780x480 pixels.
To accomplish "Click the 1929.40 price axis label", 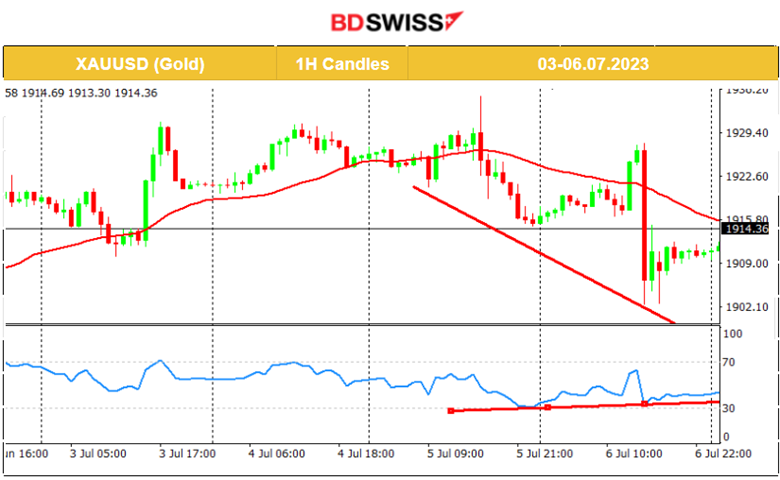I will (747, 133).
